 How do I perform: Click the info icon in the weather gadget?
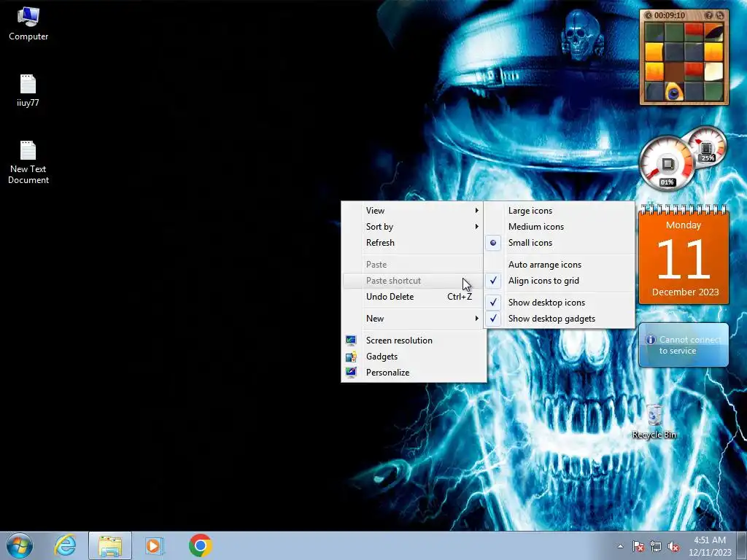[x=650, y=340]
